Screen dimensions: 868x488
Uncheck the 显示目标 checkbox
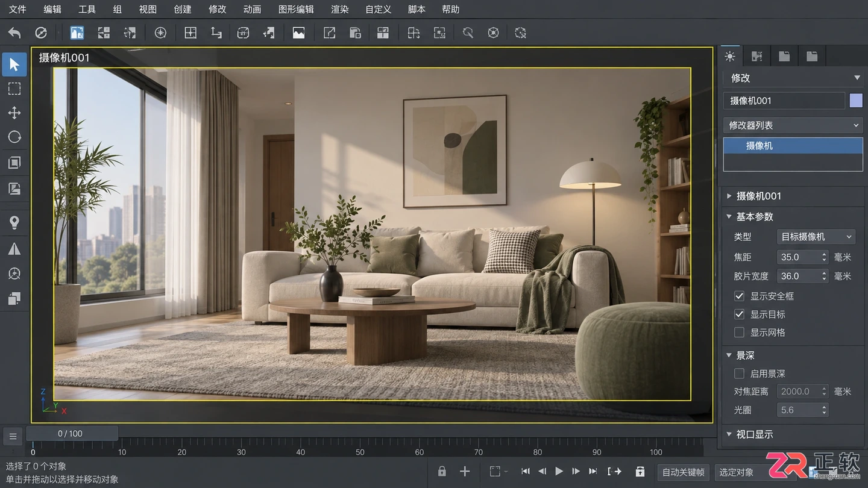tap(739, 314)
